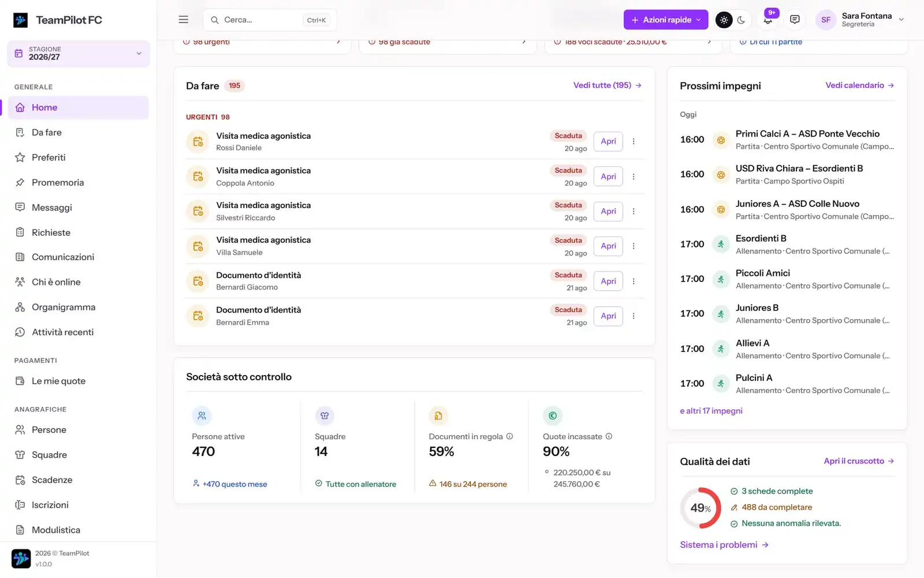This screenshot has width=924, height=578.
Task: Open the chat messages icon in header
Action: 795,20
